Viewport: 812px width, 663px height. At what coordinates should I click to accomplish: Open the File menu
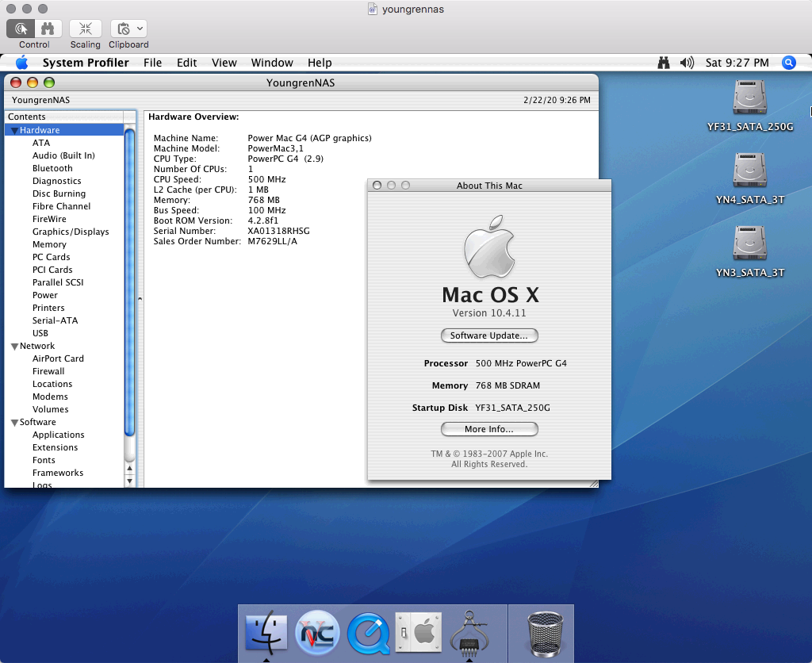pos(153,63)
